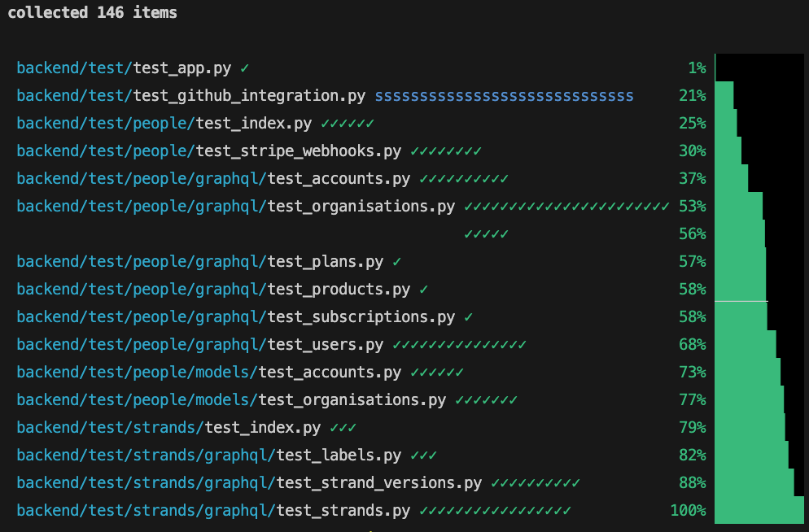This screenshot has width=809, height=532.
Task: Click the 100% progress value
Action: tap(689, 511)
